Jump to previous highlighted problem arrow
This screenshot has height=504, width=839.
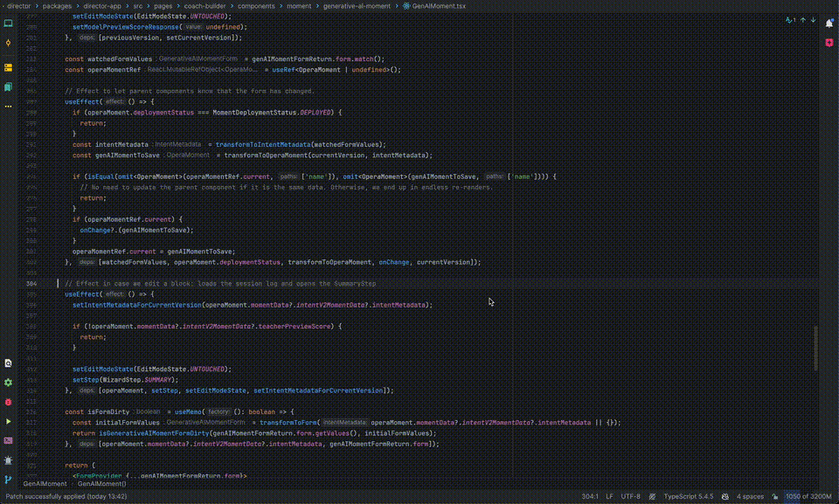[803, 20]
